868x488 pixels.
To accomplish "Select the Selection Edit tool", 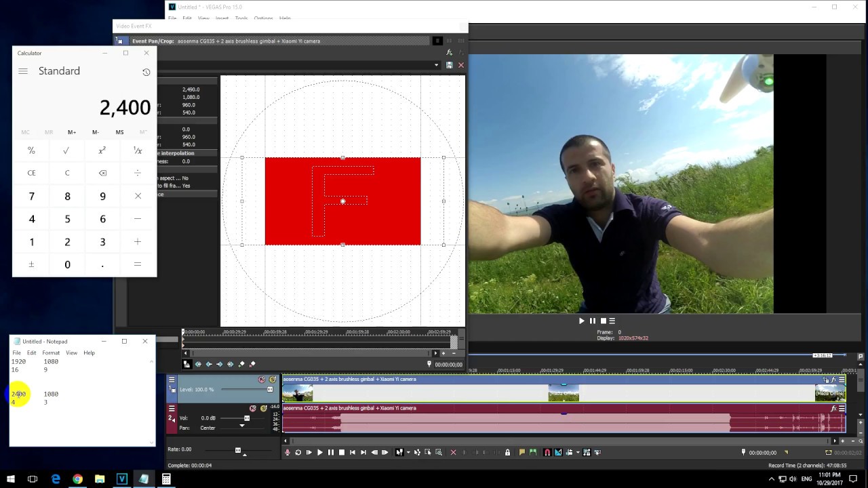I will (427, 452).
